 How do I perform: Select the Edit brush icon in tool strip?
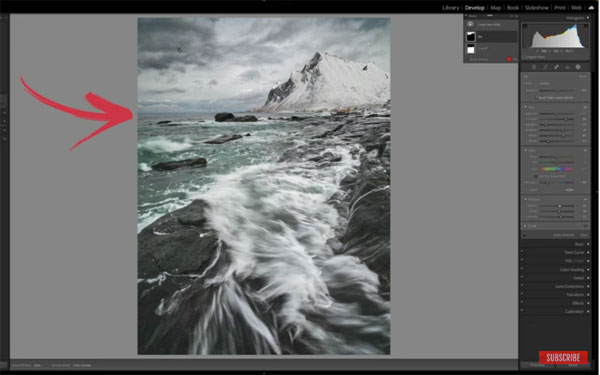coord(556,67)
